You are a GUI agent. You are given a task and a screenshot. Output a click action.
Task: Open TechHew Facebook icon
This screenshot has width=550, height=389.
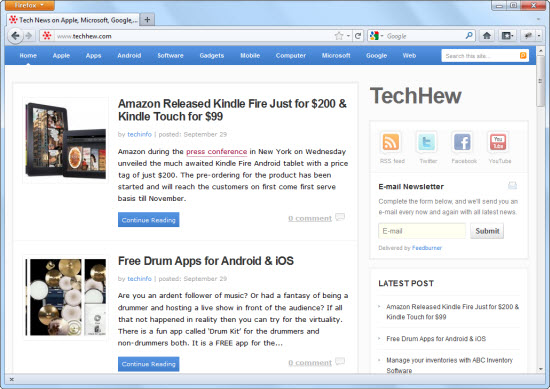coord(462,142)
